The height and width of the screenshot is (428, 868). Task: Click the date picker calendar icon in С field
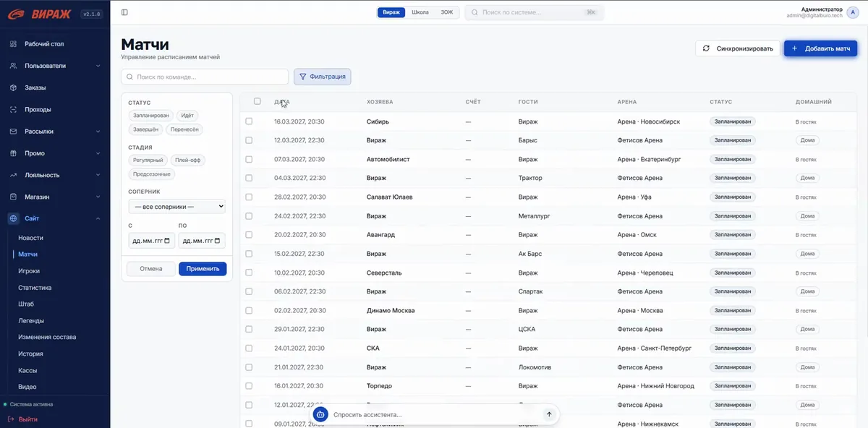[167, 241]
